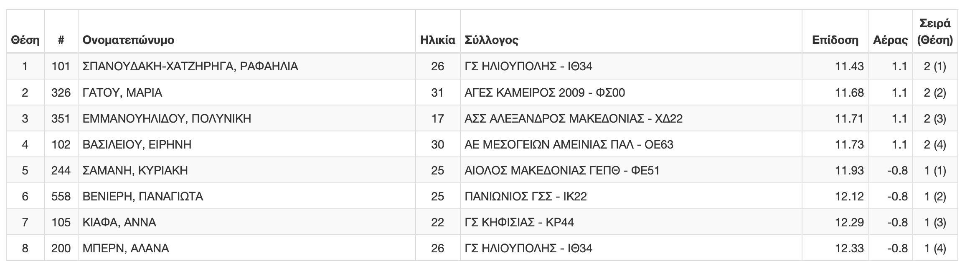Screen dimensions: 980x277
Task: Click bib number 558 cell
Action: pyautogui.click(x=61, y=196)
